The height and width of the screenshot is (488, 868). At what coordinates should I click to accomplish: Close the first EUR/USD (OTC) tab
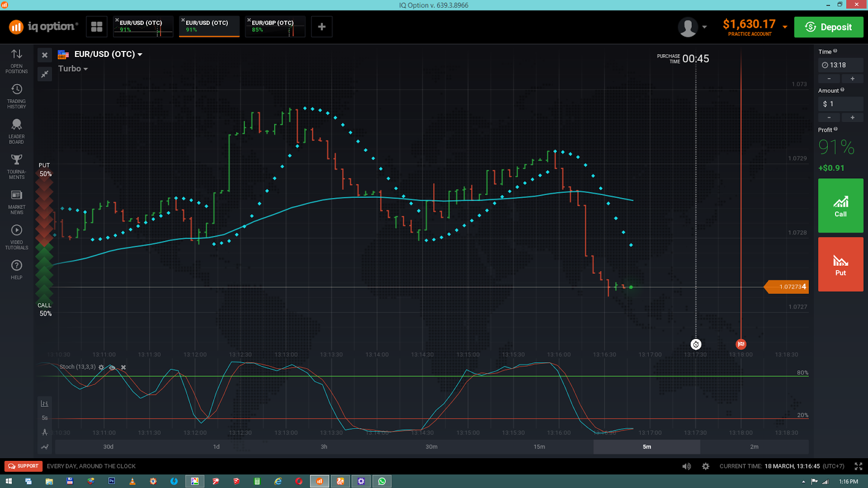pyautogui.click(x=117, y=20)
